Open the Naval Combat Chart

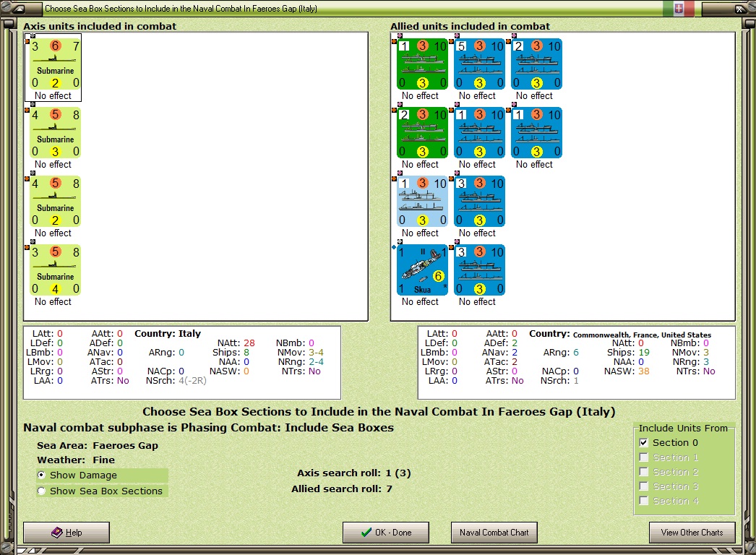pos(494,533)
